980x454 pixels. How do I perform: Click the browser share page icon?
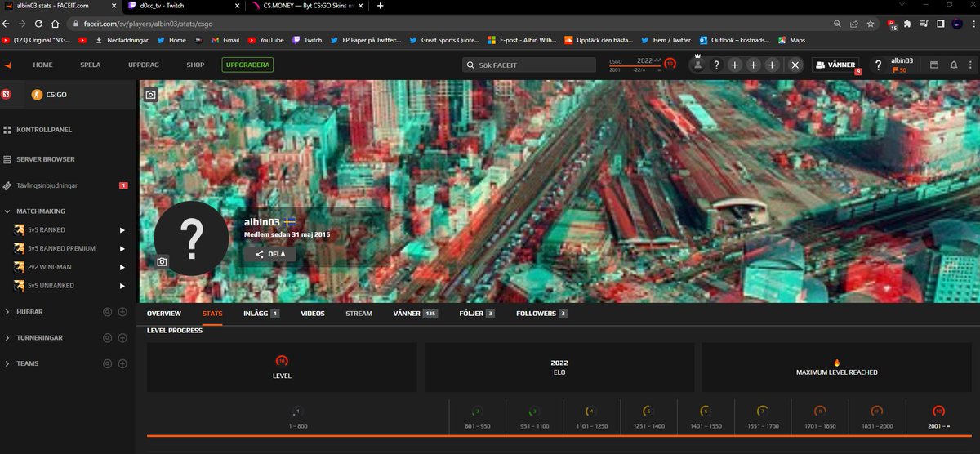coord(854,24)
